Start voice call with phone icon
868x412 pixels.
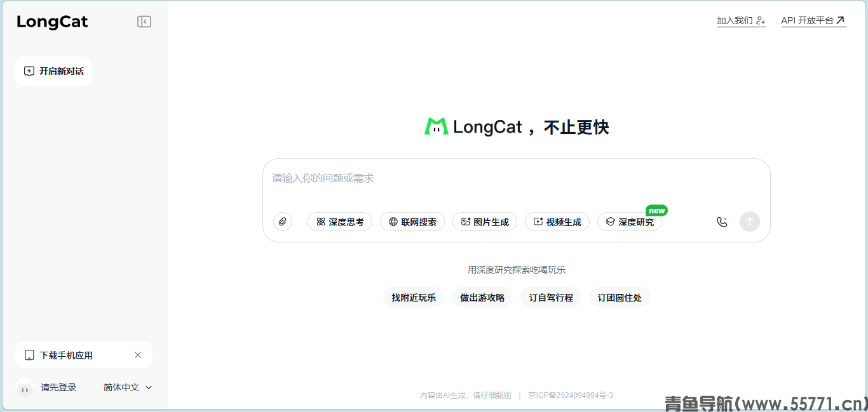[722, 222]
